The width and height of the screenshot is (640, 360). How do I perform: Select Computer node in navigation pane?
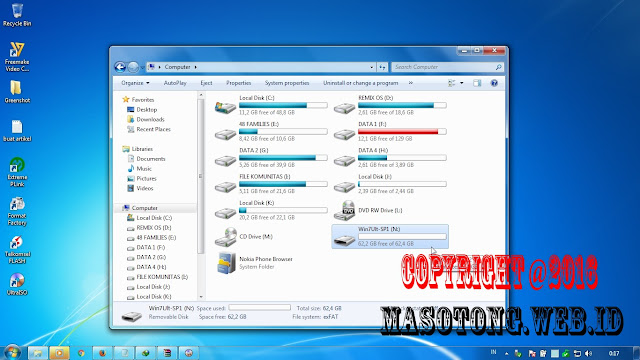click(144, 208)
